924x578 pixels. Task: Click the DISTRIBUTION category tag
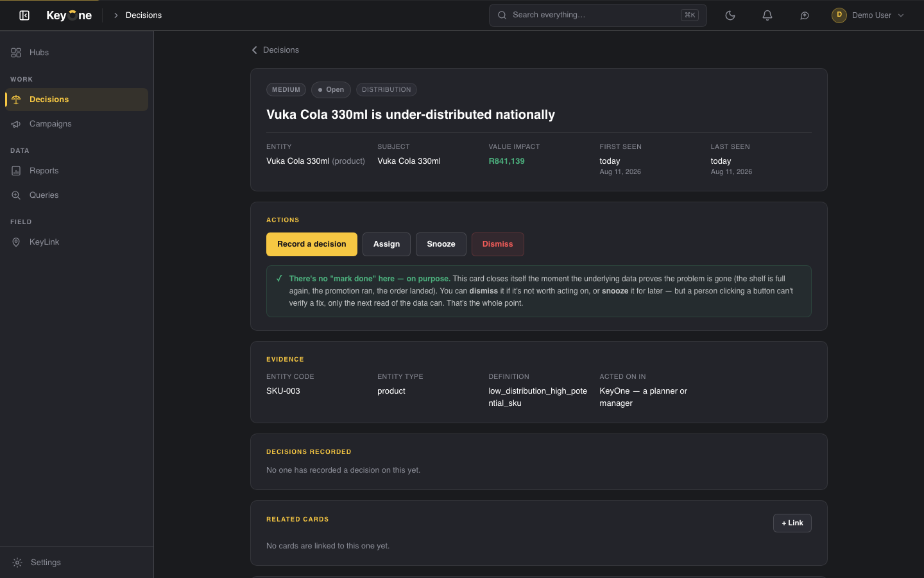386,90
